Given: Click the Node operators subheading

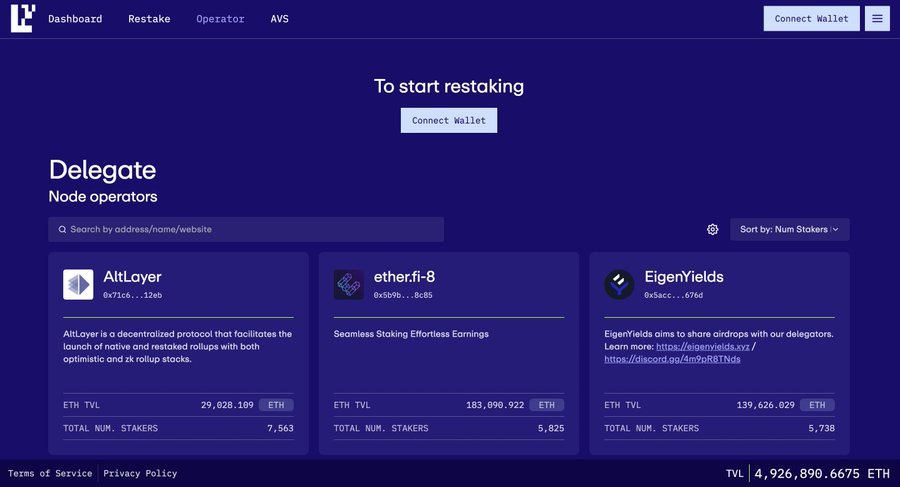Looking at the screenshot, I should (103, 196).
